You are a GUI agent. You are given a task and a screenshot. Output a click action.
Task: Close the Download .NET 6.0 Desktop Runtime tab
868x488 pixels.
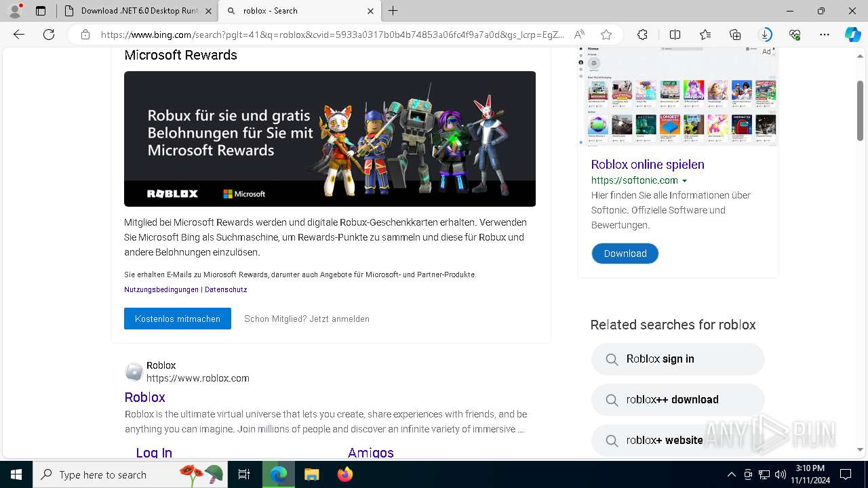[208, 11]
